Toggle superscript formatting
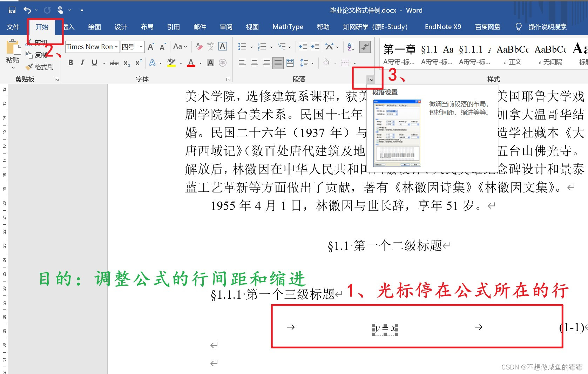Image resolution: width=588 pixels, height=374 pixels. (138, 63)
